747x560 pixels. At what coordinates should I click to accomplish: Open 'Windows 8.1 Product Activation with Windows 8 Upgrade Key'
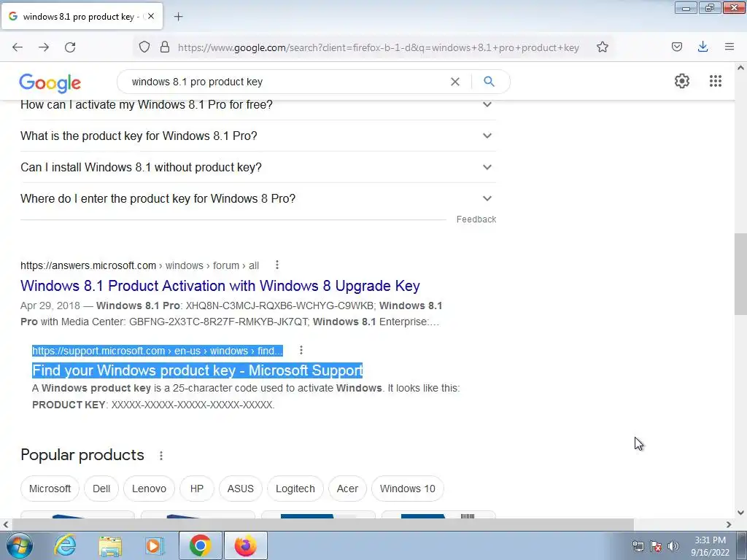(x=220, y=286)
